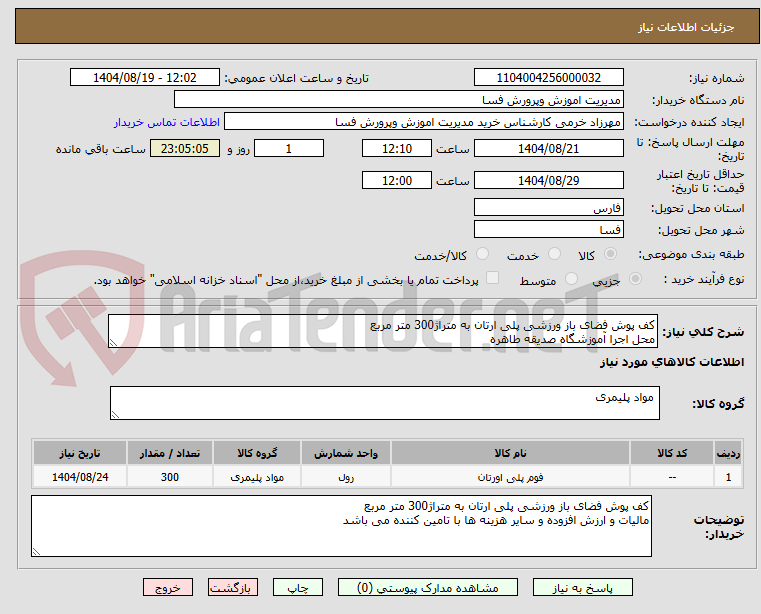Viewport: 761px width, 614px height.
Task: Click the remaining days field showing 1
Action: [289, 148]
